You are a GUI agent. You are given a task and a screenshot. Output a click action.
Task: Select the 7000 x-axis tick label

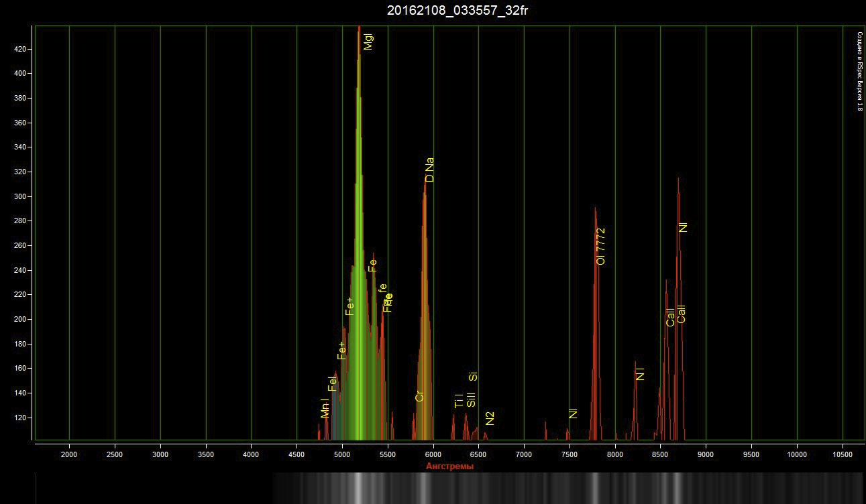click(524, 454)
